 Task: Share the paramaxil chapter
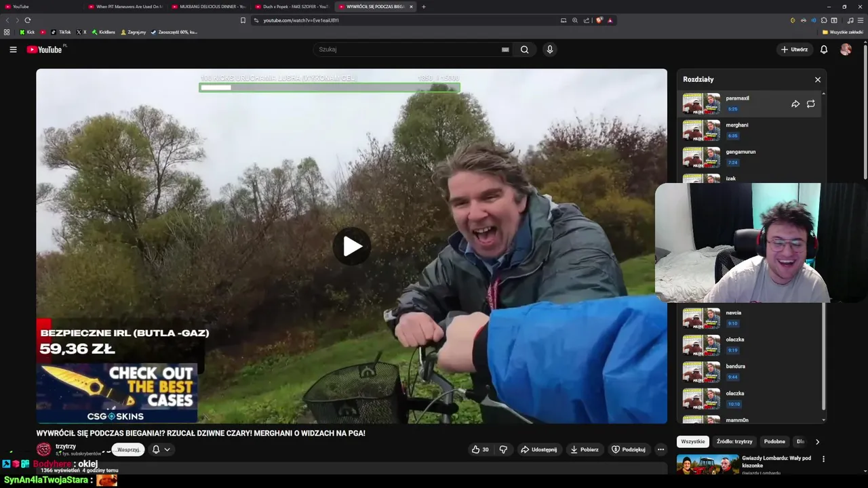click(795, 104)
